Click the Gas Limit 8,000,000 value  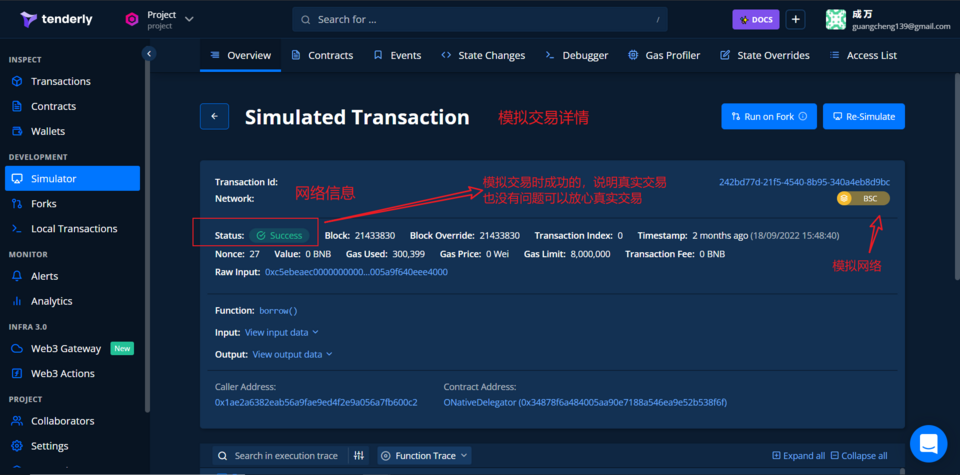coord(590,254)
